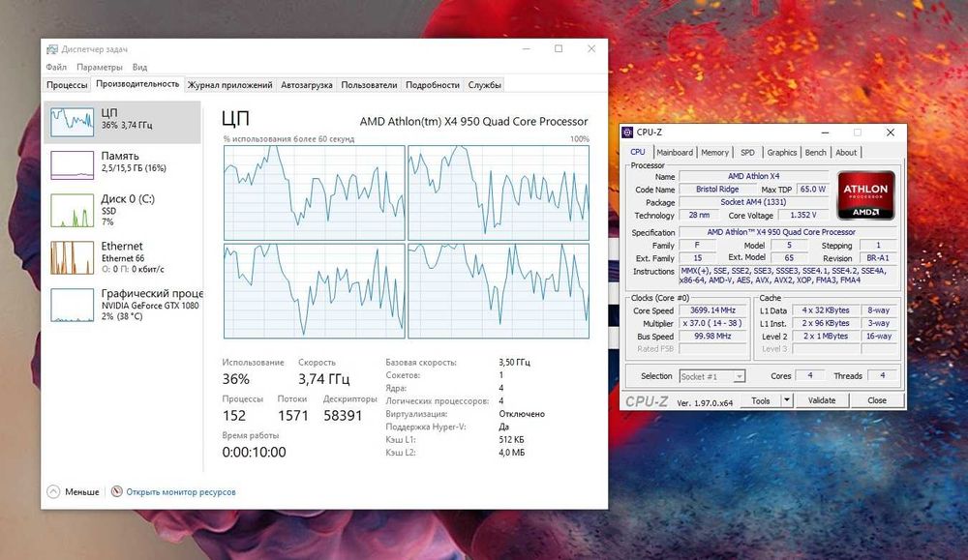
Task: Open the CPU tab in CPU-Z
Action: 638,152
